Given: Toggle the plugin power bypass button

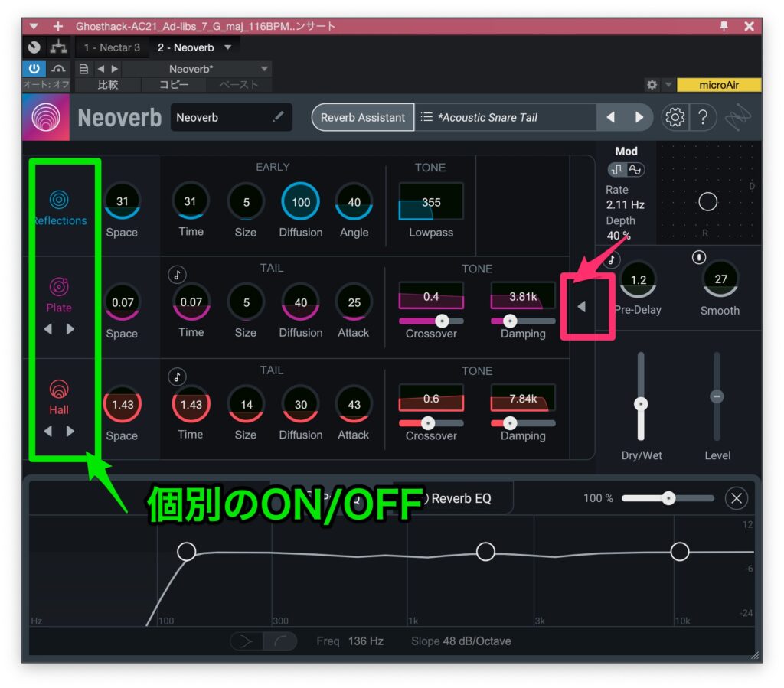Looking at the screenshot, I should point(34,69).
